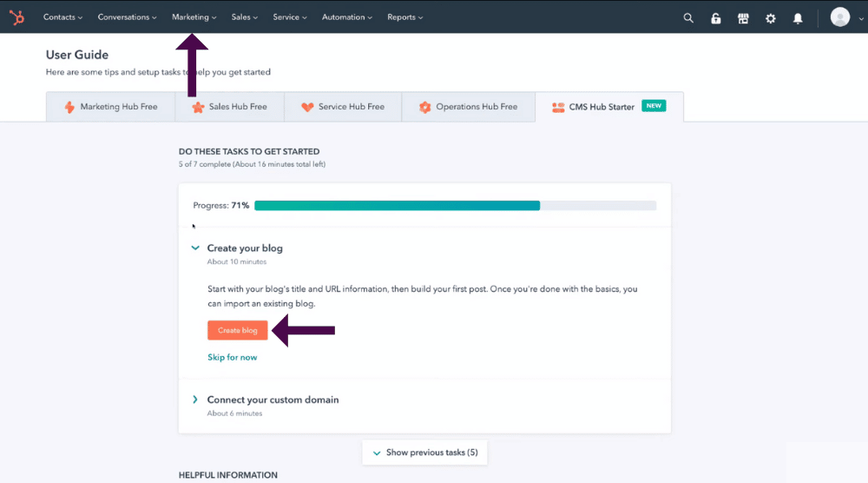Open the settings gear icon
Image resolution: width=868 pixels, height=483 pixels.
pyautogui.click(x=770, y=17)
